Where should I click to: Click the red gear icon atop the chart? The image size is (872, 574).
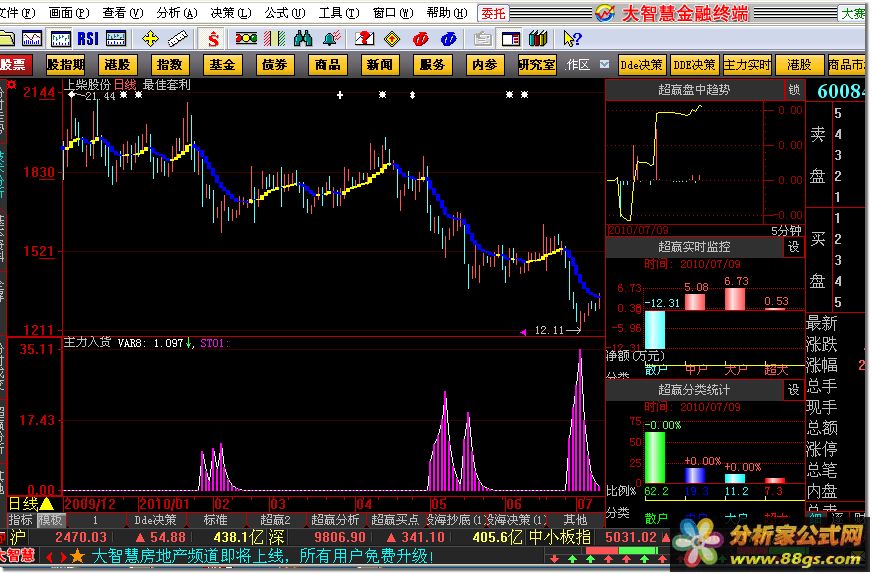[11, 85]
